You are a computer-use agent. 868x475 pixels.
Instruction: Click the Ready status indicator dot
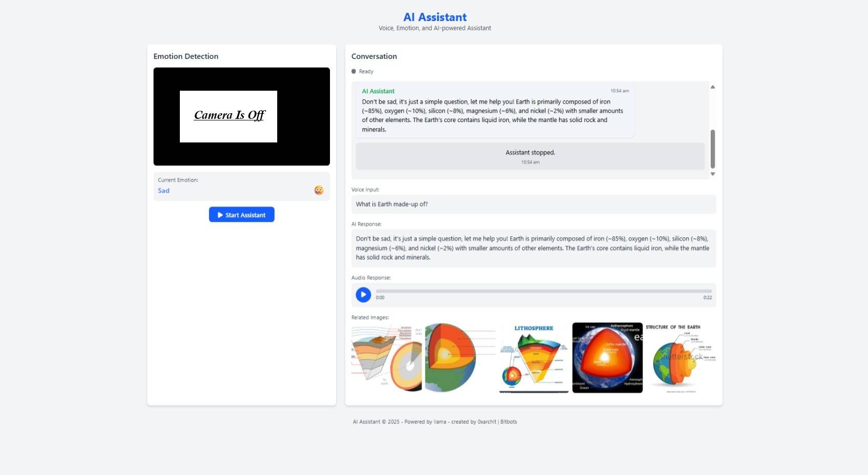click(354, 71)
